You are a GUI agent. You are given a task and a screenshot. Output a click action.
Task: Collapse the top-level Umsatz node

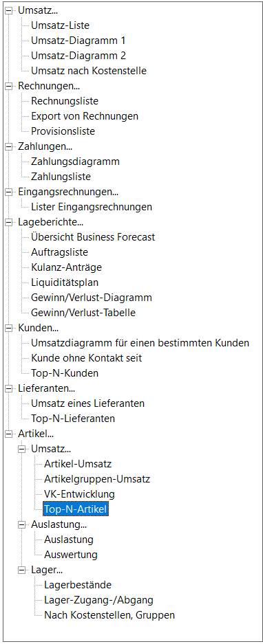point(8,10)
